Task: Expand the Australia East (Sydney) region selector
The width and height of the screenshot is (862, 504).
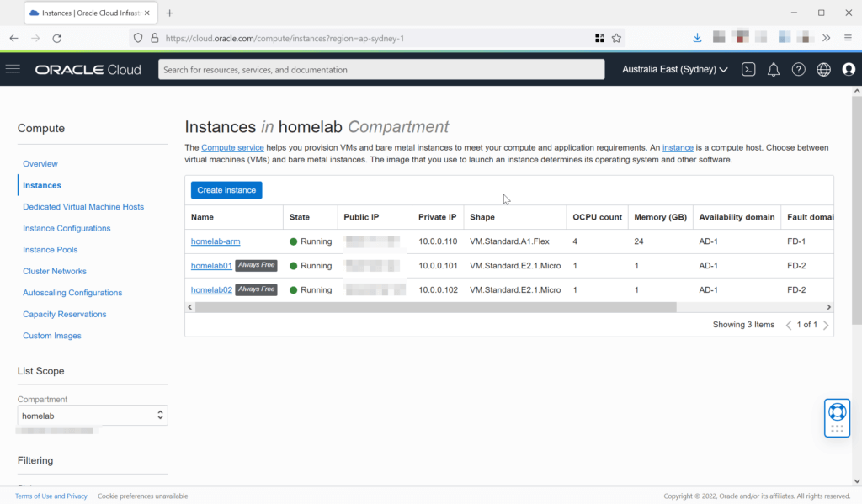Action: point(675,69)
